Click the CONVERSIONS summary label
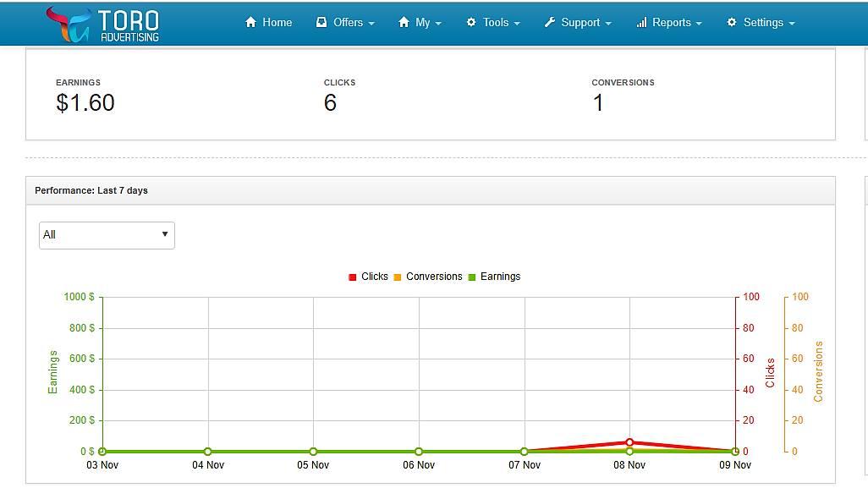This screenshot has height=488, width=868. pos(623,82)
